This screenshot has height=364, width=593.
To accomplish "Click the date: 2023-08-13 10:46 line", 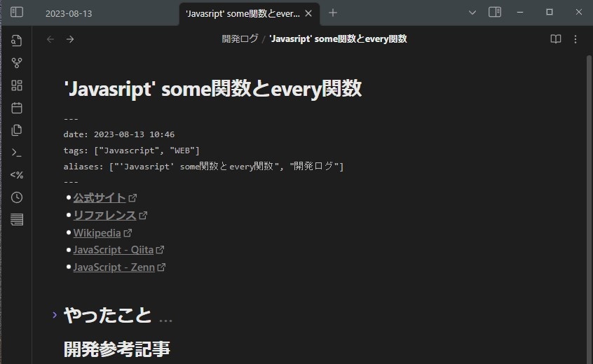I will point(119,134).
